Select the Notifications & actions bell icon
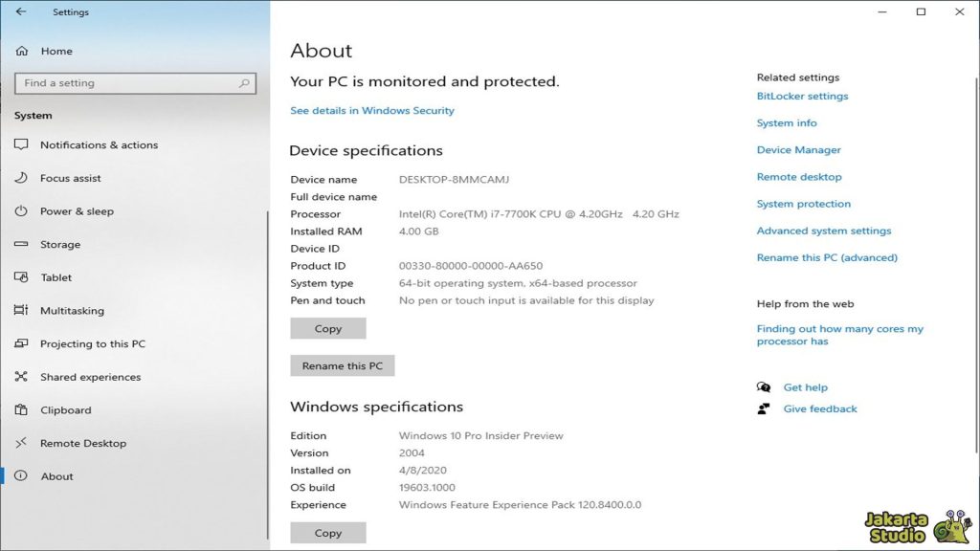980x551 pixels. (x=21, y=144)
